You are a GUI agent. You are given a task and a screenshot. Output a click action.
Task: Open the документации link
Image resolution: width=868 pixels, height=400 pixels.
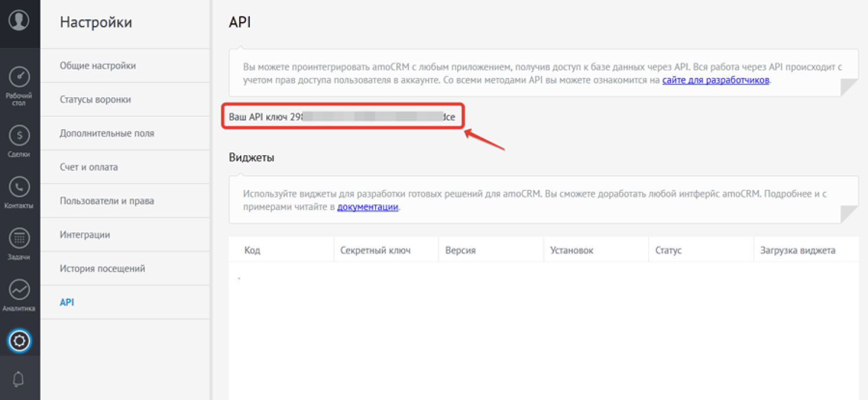[x=368, y=207]
